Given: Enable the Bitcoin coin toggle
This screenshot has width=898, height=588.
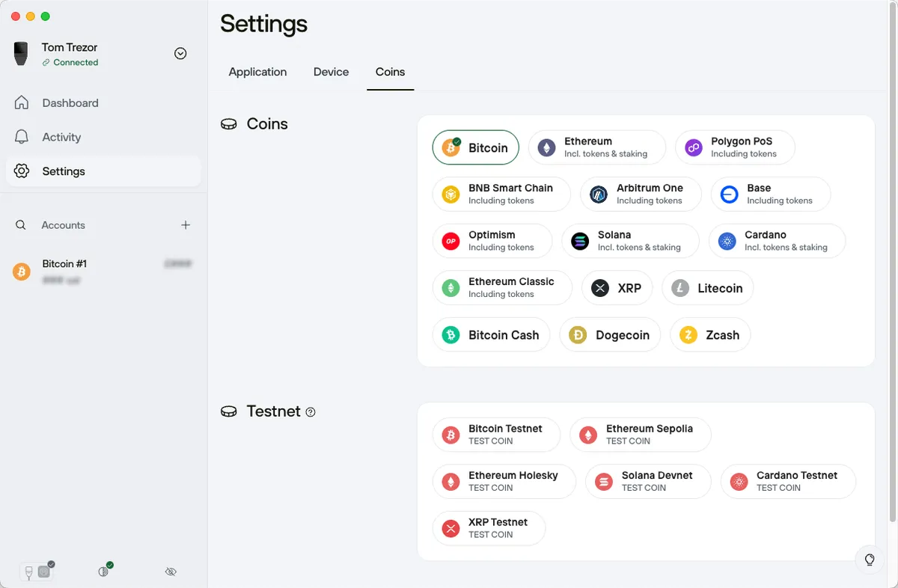Looking at the screenshot, I should pos(475,147).
